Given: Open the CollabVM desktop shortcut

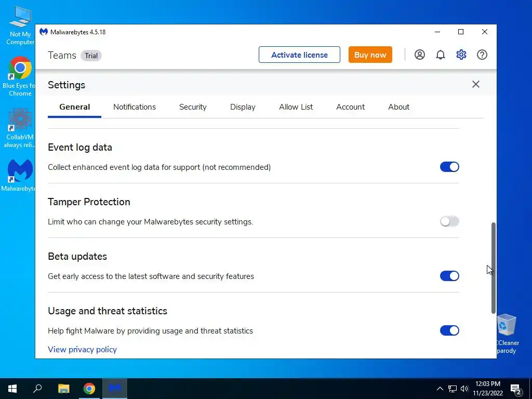Looking at the screenshot, I should [x=20, y=128].
